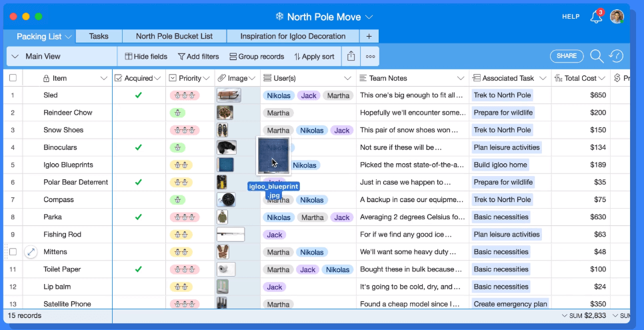Expand the Mittens record with arrow icon
Image resolution: width=644 pixels, height=330 pixels.
[31, 252]
